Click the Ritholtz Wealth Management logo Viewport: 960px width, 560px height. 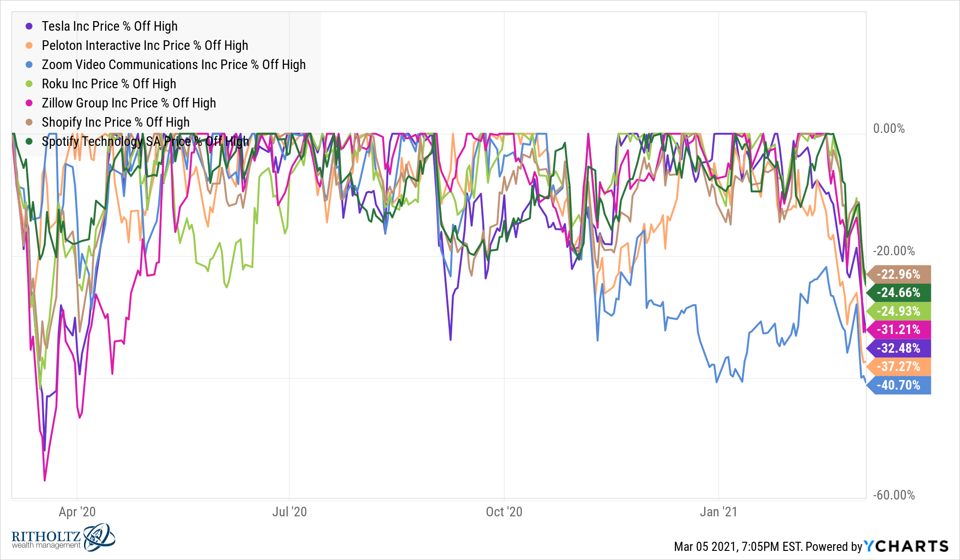[x=62, y=538]
